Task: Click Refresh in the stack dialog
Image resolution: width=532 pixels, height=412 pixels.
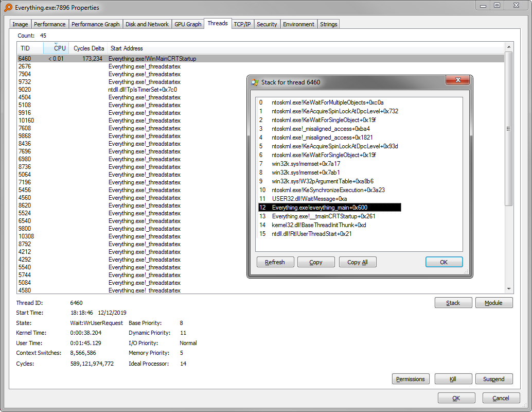Action: click(x=275, y=262)
